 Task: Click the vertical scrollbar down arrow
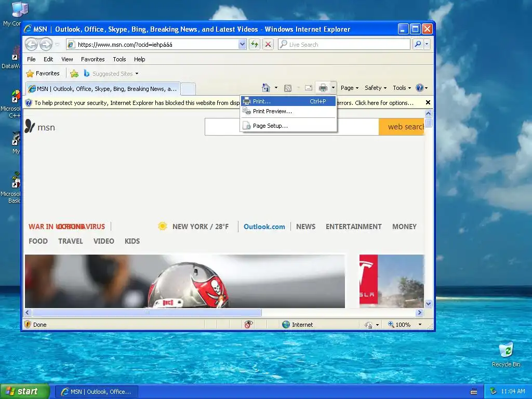[428, 303]
